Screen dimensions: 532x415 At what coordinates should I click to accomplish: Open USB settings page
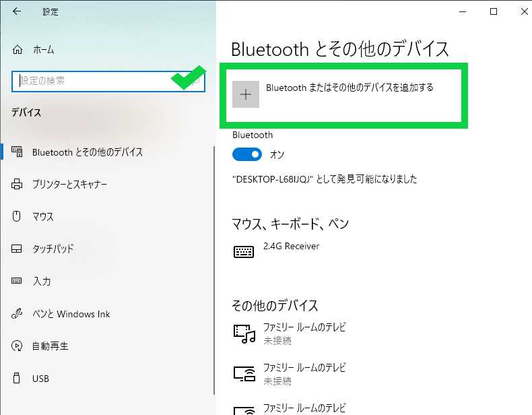coord(40,379)
